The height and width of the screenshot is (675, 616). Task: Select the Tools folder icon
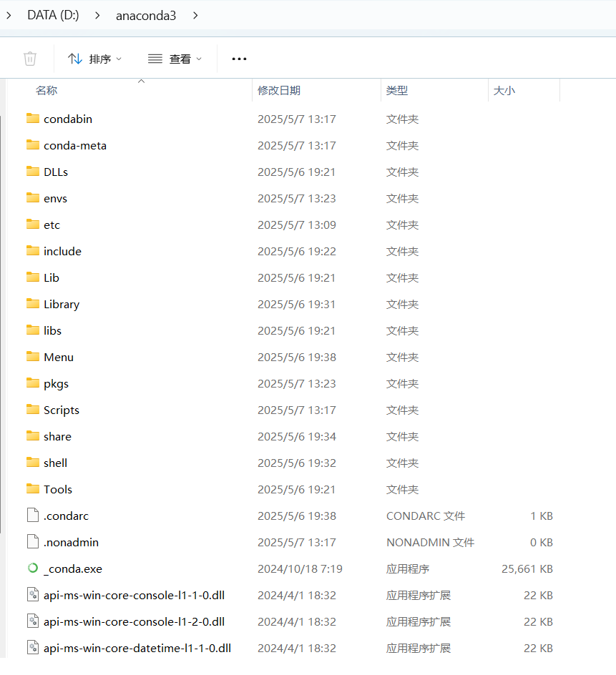[33, 489]
